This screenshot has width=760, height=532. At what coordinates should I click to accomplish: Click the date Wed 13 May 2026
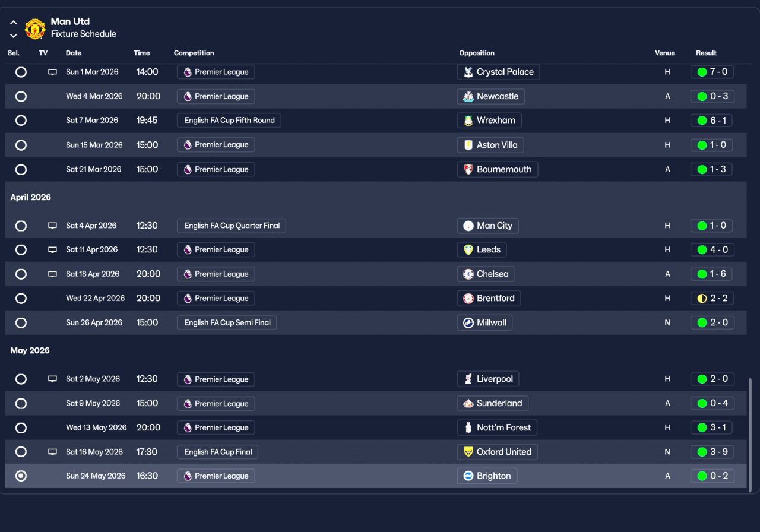tap(96, 427)
